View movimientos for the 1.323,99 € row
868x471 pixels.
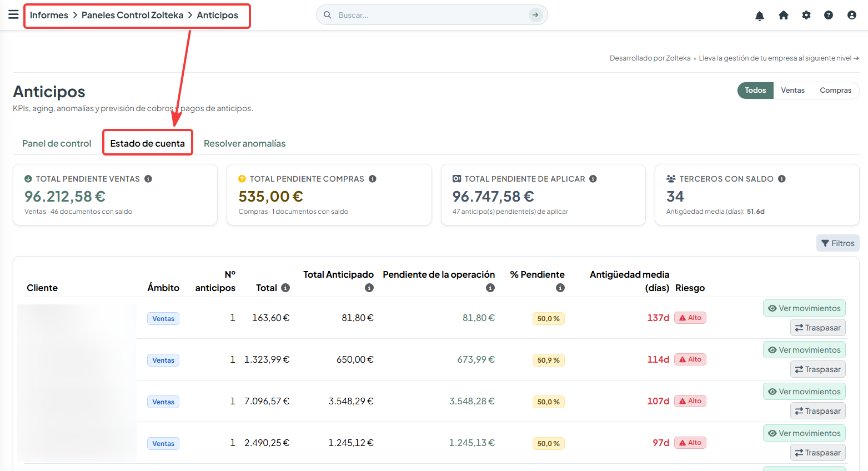[x=804, y=350]
